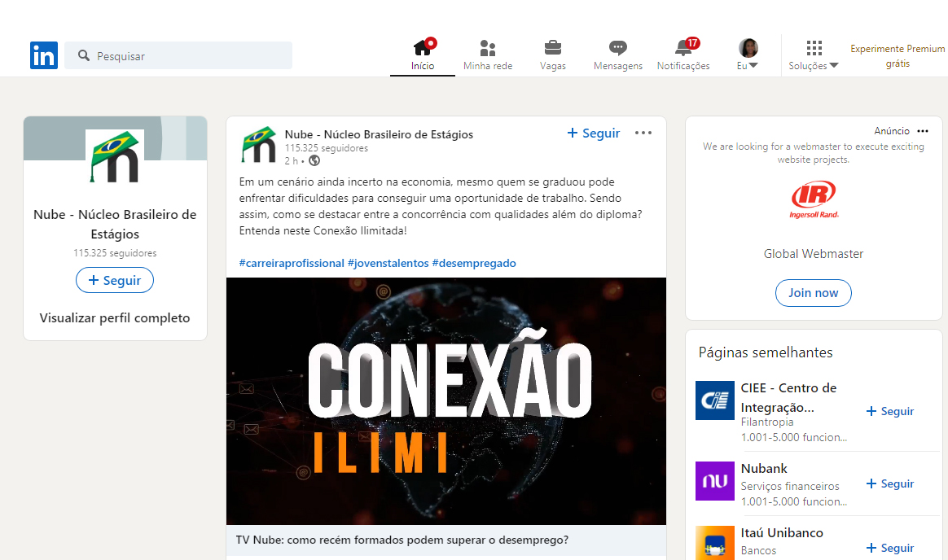
Task: Click the #jovenstalentos hashtag
Action: pyautogui.click(x=388, y=264)
